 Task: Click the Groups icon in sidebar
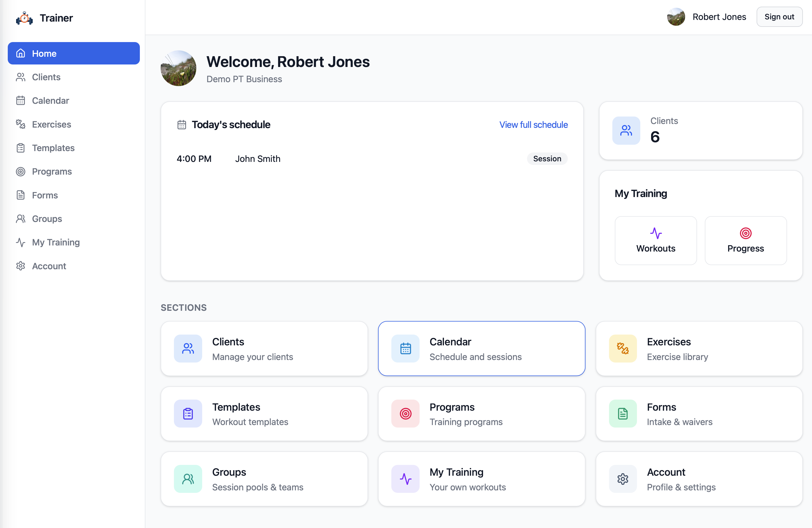20,219
